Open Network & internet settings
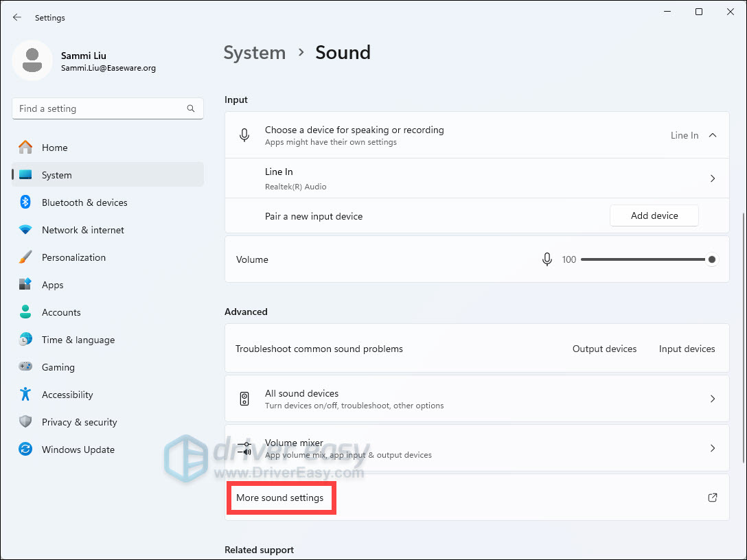The height and width of the screenshot is (560, 747). [x=82, y=230]
